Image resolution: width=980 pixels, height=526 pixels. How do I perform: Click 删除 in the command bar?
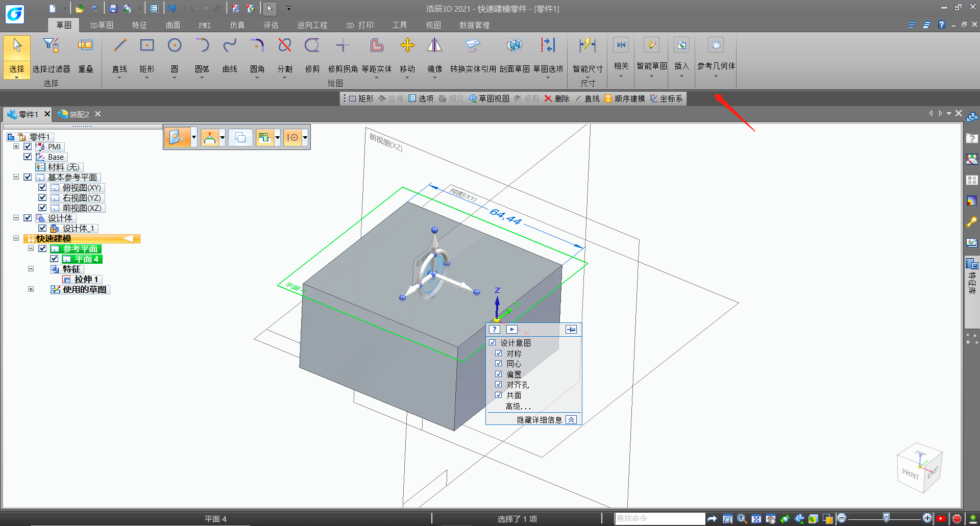[x=557, y=98]
